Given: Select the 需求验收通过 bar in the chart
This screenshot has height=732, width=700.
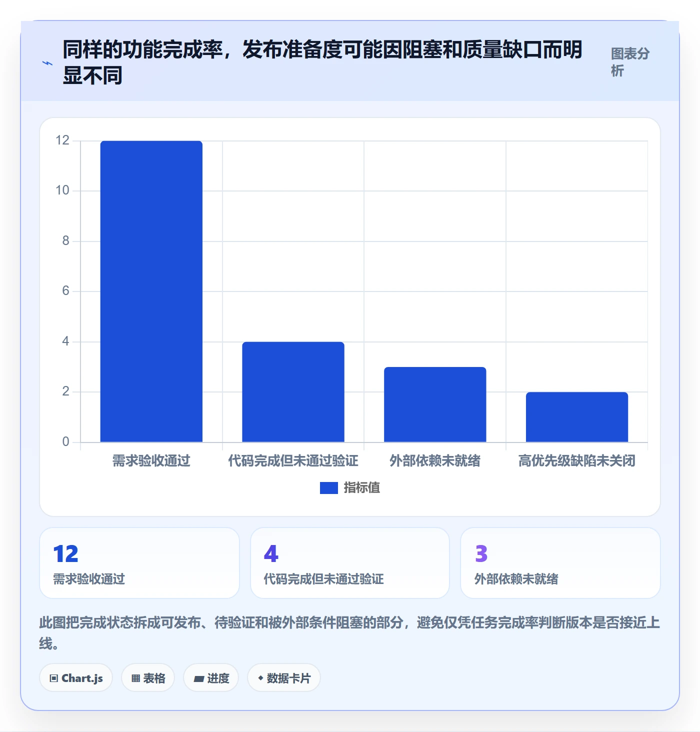Looking at the screenshot, I should coord(151,291).
